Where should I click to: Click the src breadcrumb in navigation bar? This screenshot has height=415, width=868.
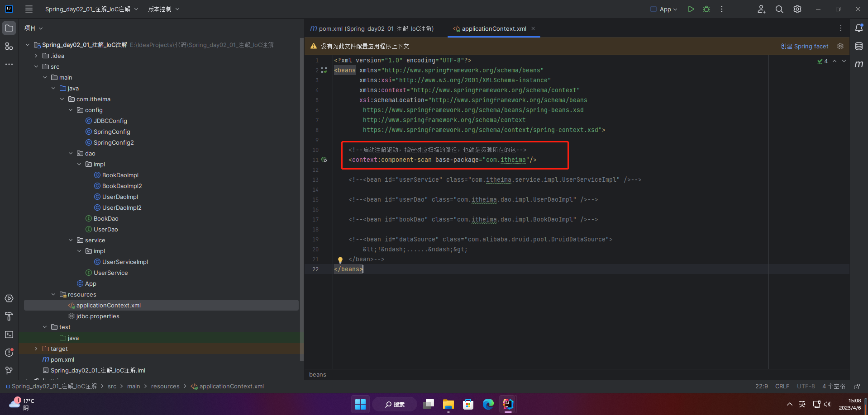coord(112,387)
